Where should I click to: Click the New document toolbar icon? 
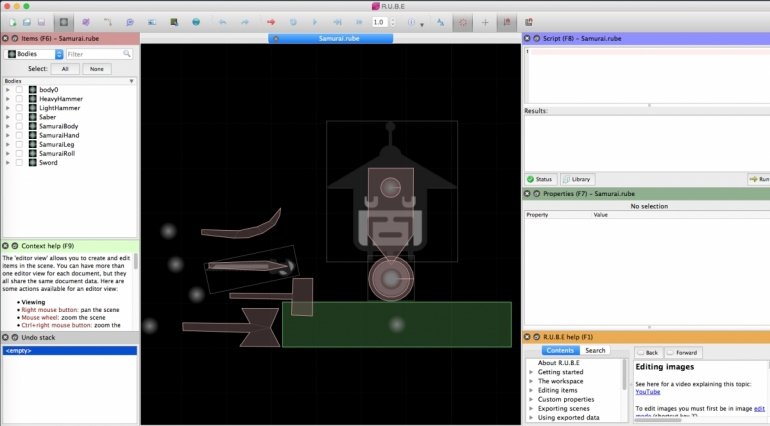tap(11, 21)
